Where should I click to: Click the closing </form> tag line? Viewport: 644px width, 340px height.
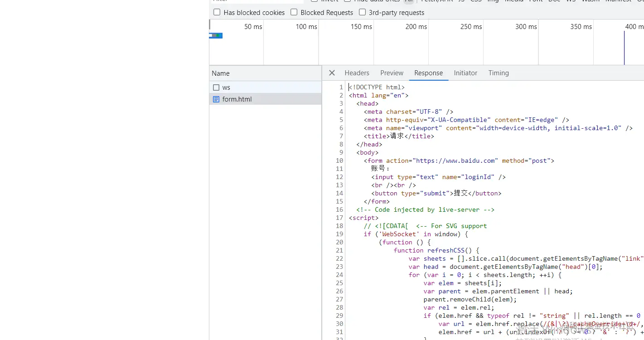(x=377, y=201)
